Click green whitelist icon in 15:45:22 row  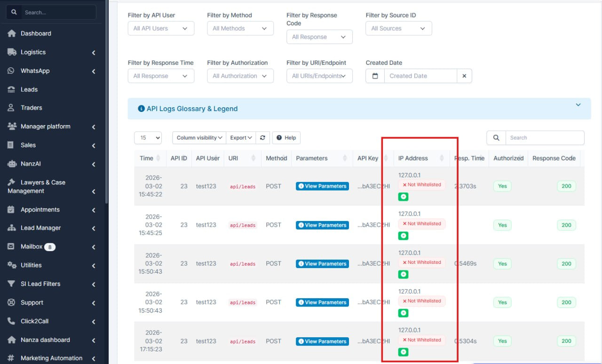pos(403,197)
